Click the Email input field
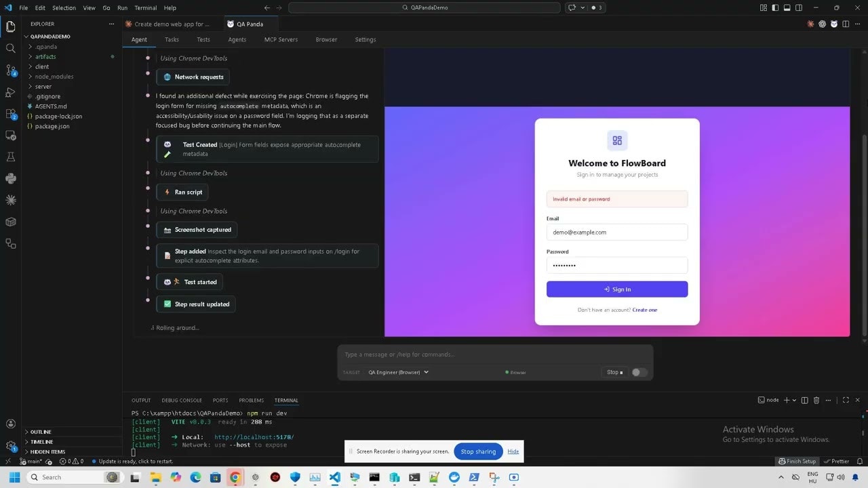The height and width of the screenshot is (488, 868). pyautogui.click(x=617, y=232)
